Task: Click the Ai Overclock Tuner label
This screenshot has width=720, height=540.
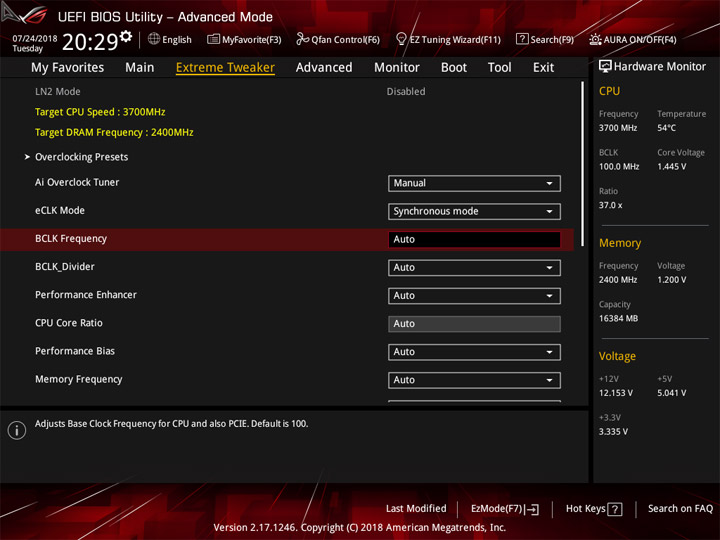Action: point(77,182)
